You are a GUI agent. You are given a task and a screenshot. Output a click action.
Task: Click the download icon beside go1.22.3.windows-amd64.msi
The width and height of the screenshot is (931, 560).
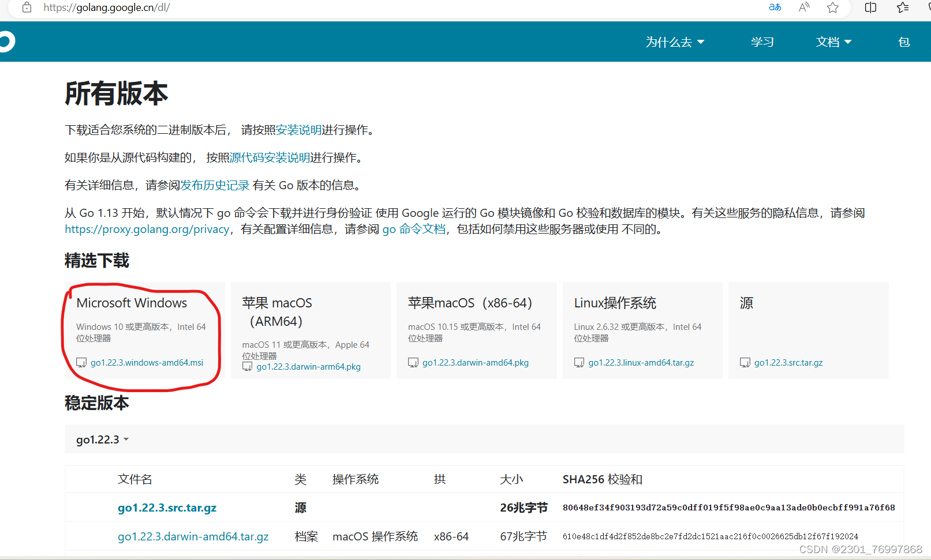(x=81, y=362)
